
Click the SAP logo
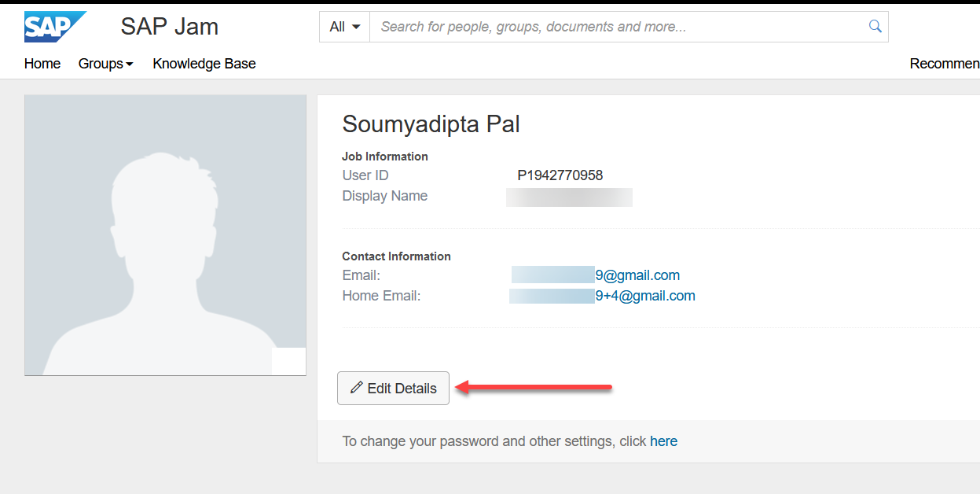tap(55, 27)
